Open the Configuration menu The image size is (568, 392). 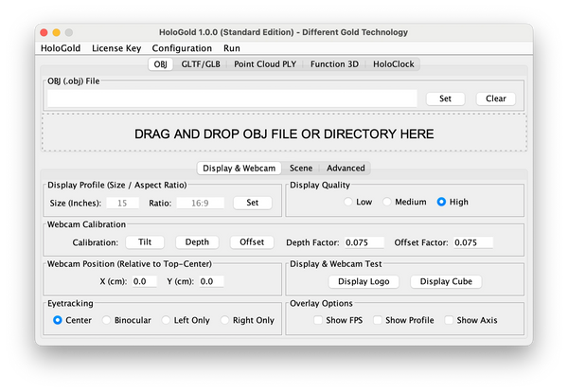(182, 47)
